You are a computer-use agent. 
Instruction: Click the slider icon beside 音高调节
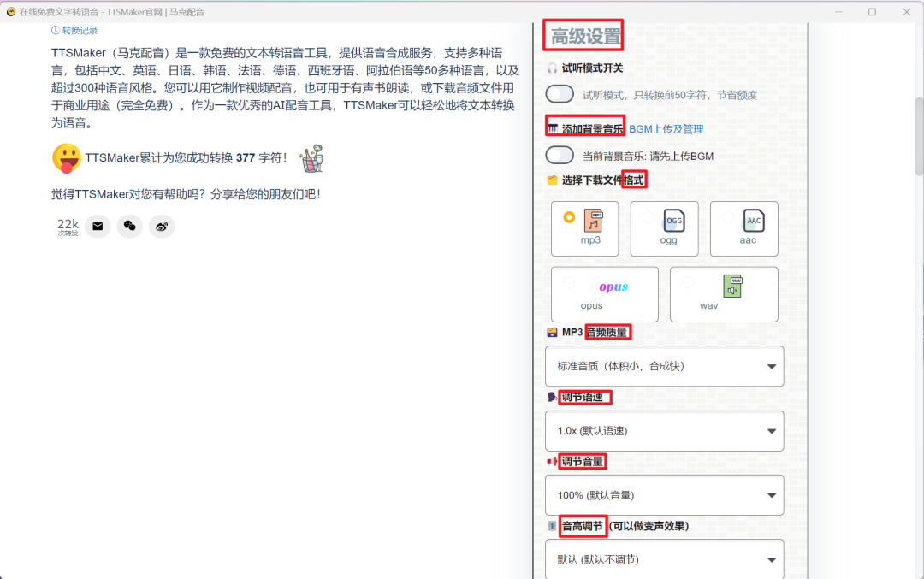(552, 525)
